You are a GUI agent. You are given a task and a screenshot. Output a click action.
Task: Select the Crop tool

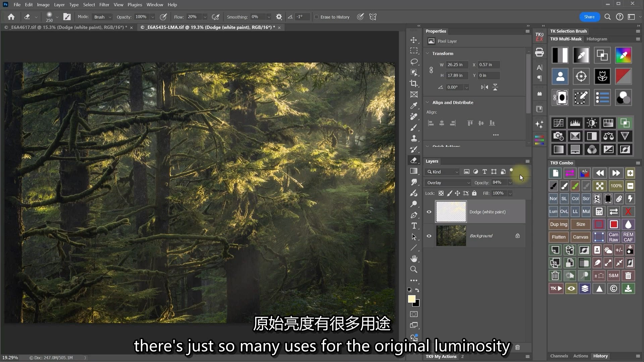[x=414, y=83]
